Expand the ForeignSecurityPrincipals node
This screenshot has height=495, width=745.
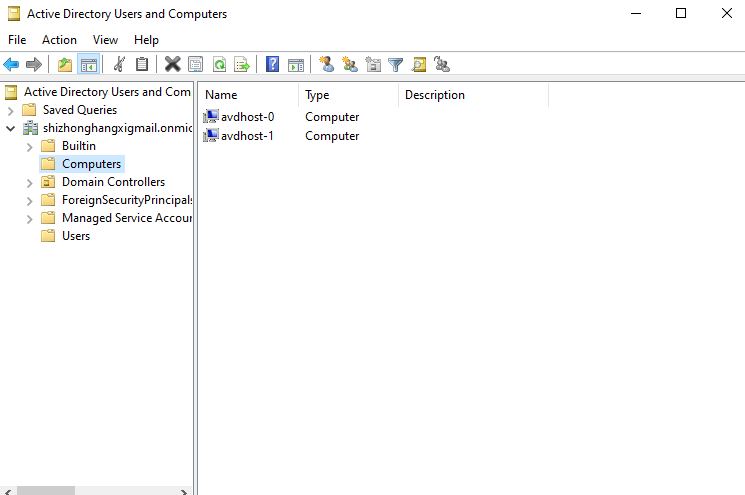[29, 201]
